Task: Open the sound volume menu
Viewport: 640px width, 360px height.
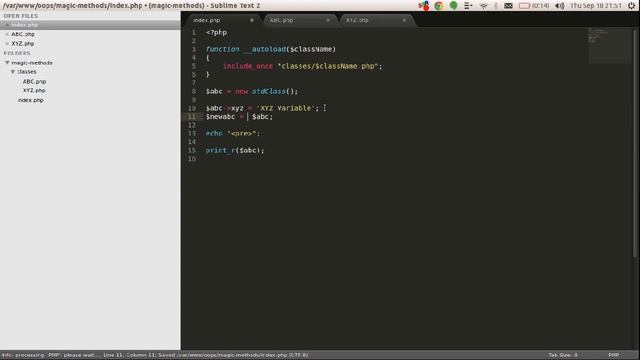Action: click(560, 6)
